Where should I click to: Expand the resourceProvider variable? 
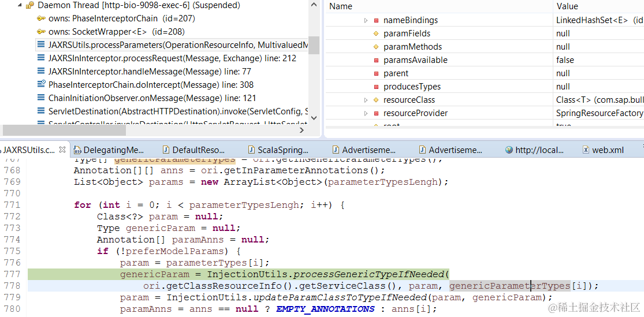click(x=366, y=113)
